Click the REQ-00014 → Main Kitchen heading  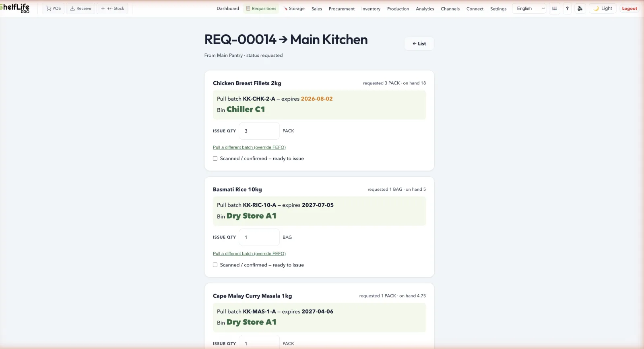[286, 39]
